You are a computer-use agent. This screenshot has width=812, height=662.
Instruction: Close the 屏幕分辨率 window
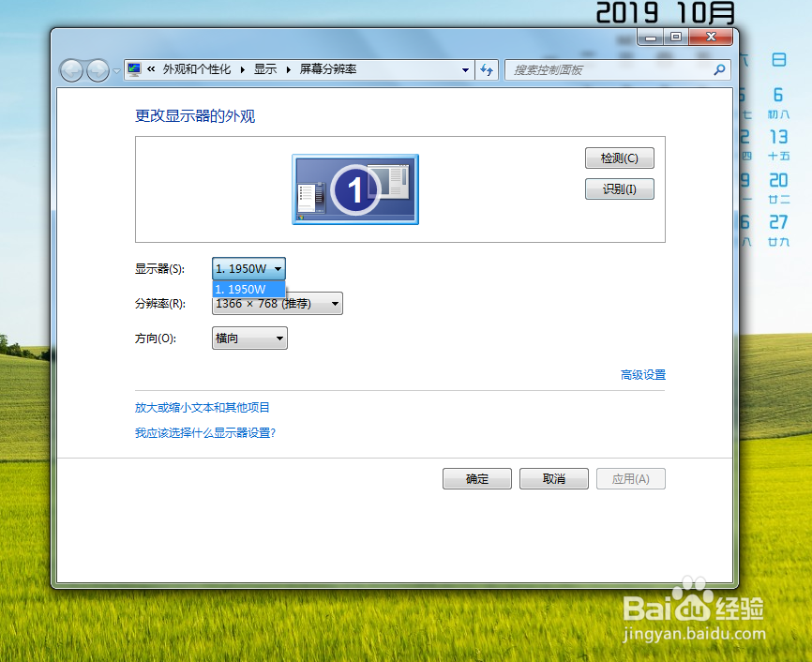[711, 37]
